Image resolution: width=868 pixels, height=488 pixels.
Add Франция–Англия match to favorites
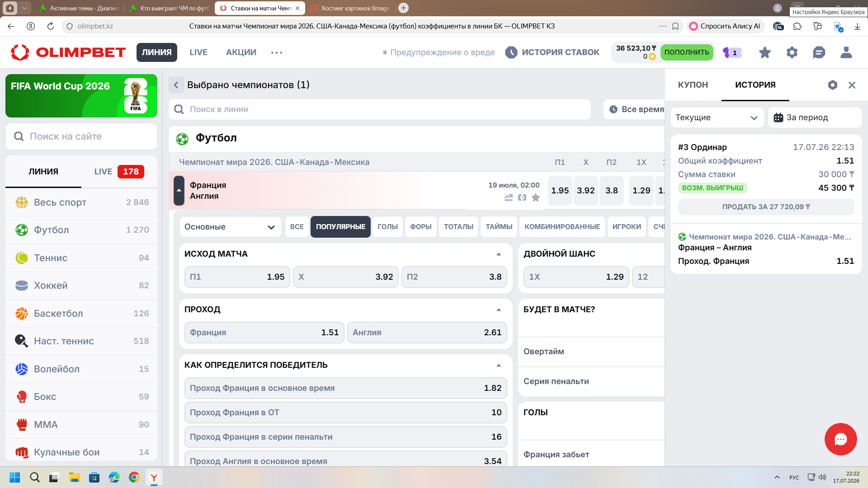coord(536,197)
